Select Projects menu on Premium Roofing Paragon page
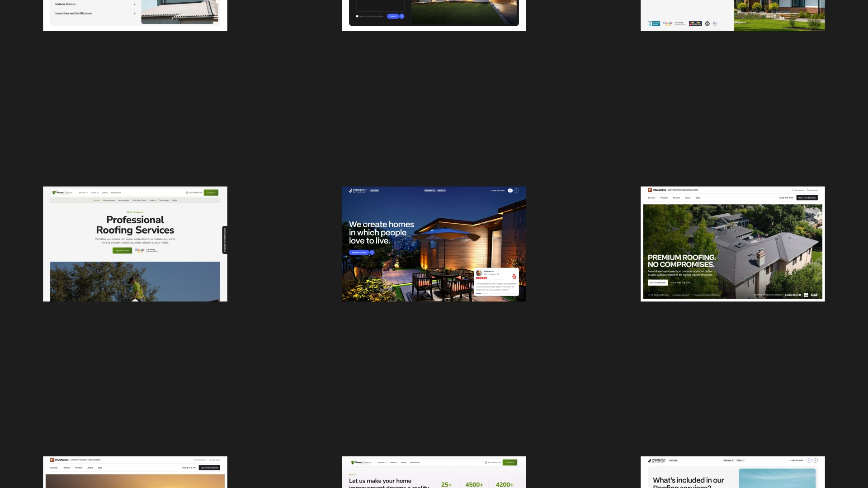 pos(664,198)
